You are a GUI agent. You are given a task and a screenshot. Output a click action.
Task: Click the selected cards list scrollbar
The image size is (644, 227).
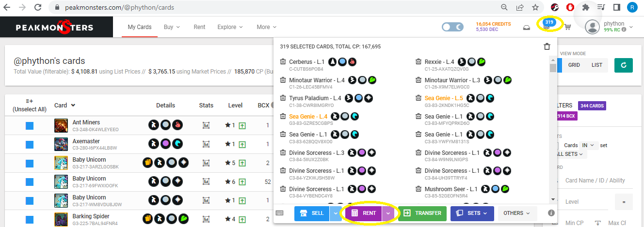553,129
